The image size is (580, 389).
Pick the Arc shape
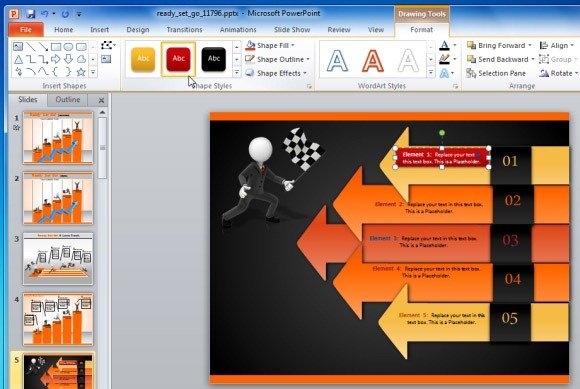coord(31,72)
